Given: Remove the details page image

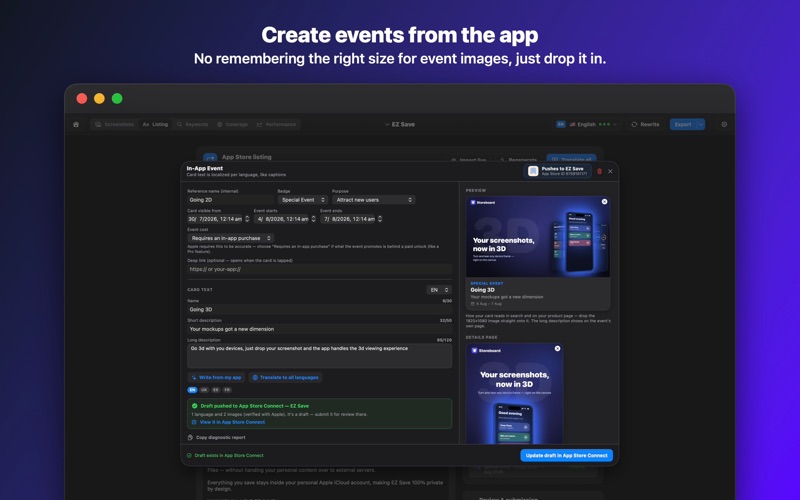Looking at the screenshot, I should tap(558, 348).
